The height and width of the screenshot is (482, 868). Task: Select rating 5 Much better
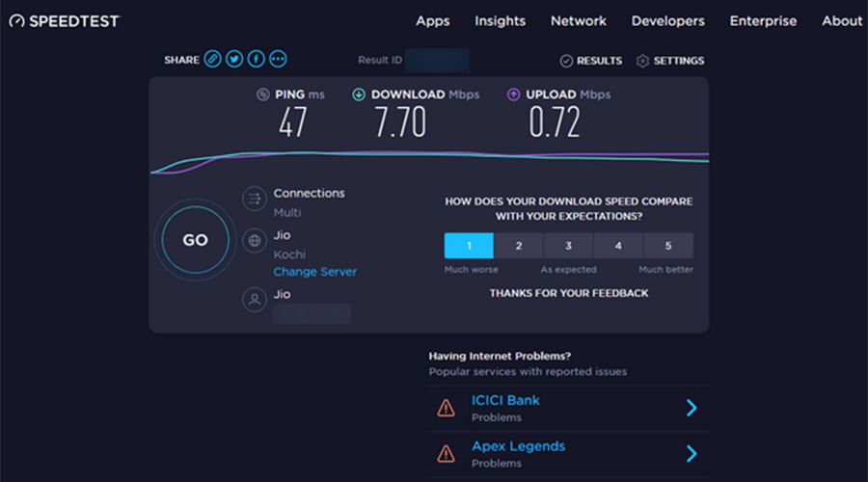coord(667,246)
